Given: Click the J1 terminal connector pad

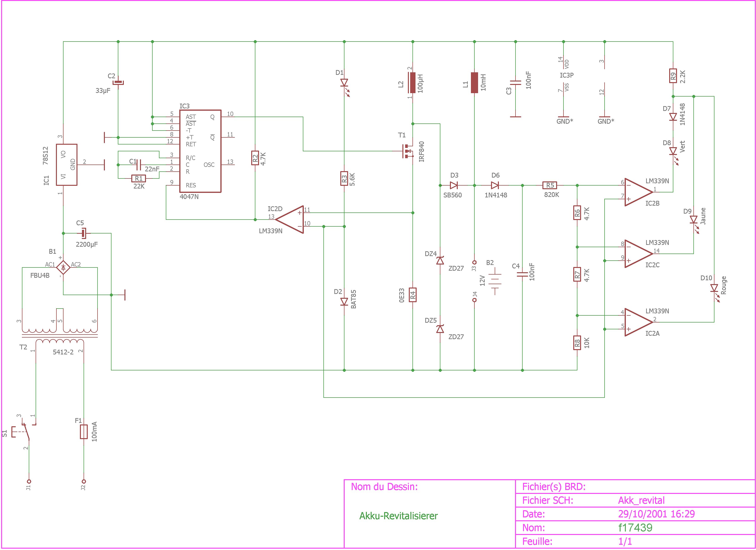Looking at the screenshot, I should pyautogui.click(x=29, y=481).
